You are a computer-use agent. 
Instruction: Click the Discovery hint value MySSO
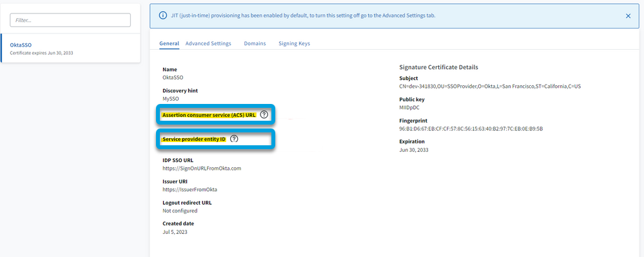click(171, 99)
